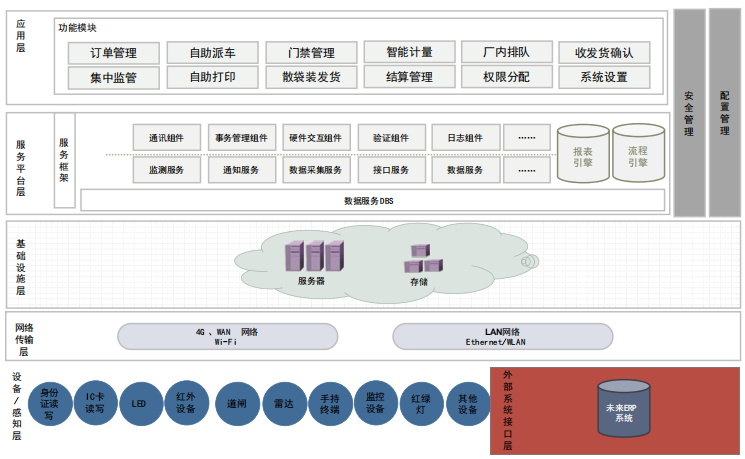The width and height of the screenshot is (745, 459).
Task: Click the 安全管理 vertical bar
Action: [x=689, y=112]
